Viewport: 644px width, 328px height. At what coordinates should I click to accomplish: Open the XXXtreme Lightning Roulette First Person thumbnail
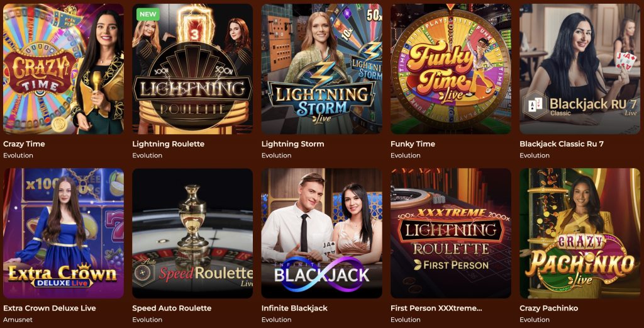point(450,233)
